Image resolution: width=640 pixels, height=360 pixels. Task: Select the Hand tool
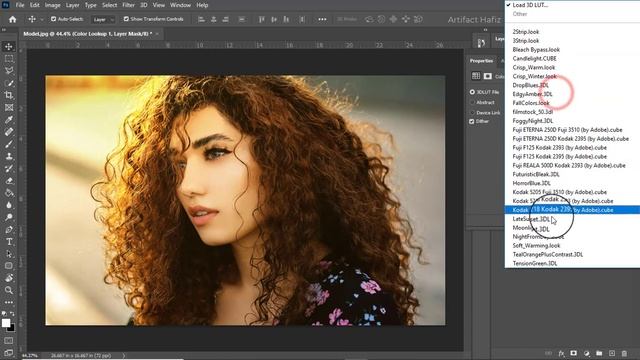click(x=9, y=278)
